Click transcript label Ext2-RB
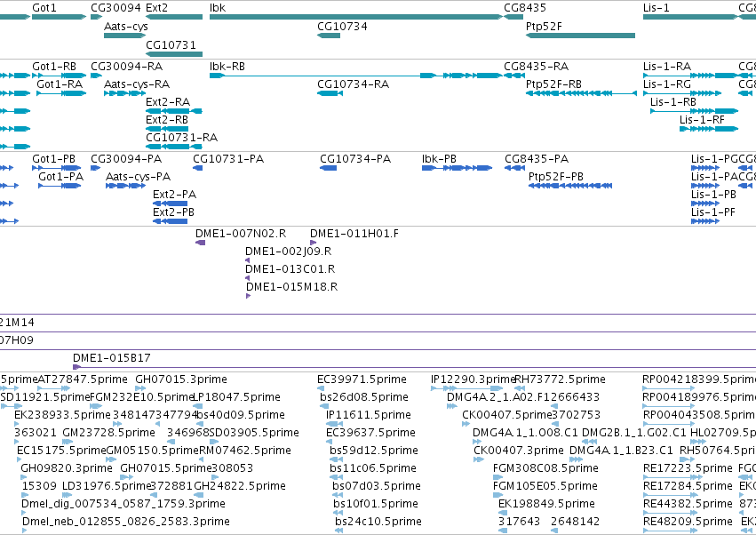Image resolution: width=756 pixels, height=535 pixels. click(167, 120)
